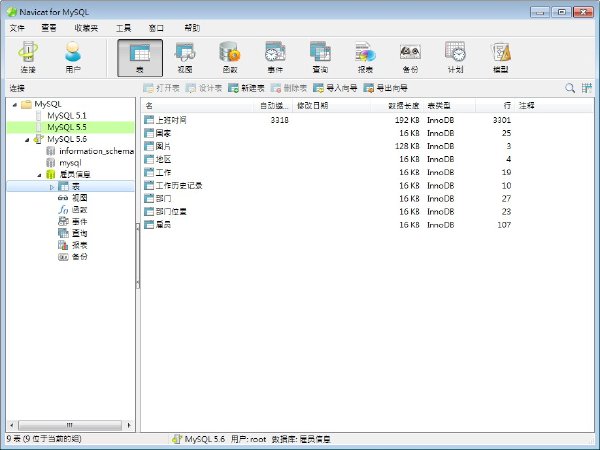The image size is (600, 450).
Task: Select the mysql database in tree
Action: [x=70, y=163]
